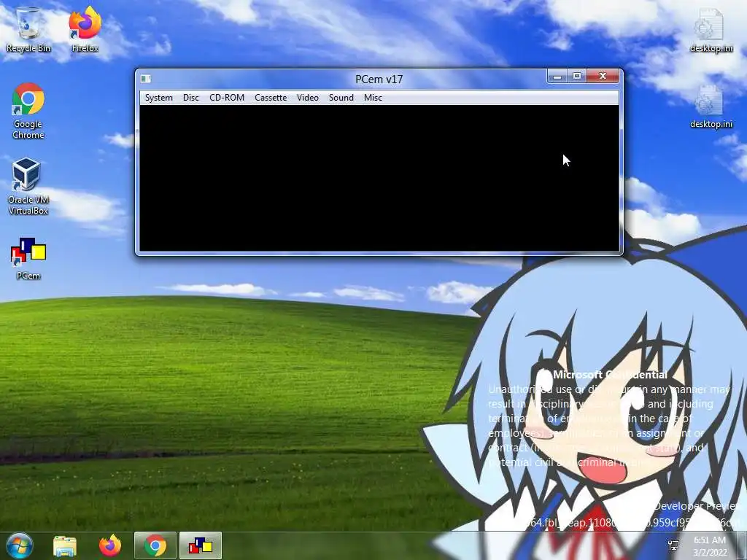Select the PCem desktop shortcut
The width and height of the screenshot is (747, 560).
point(28,259)
